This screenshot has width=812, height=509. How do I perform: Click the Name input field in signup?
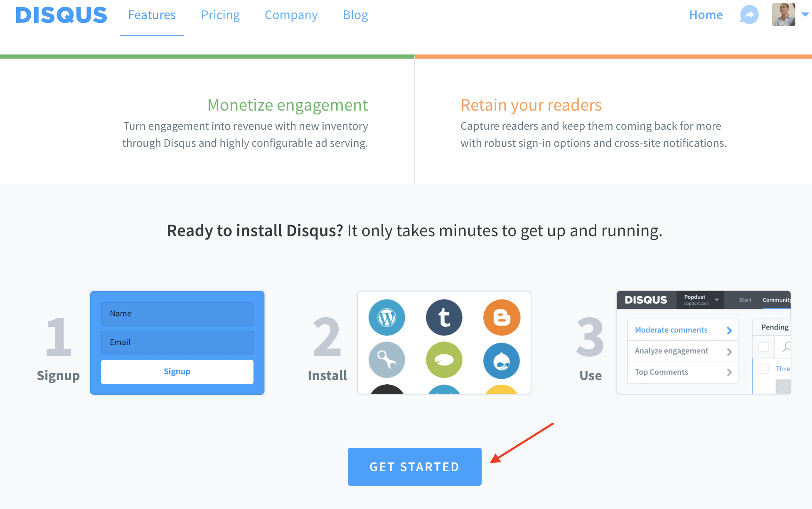pyautogui.click(x=177, y=314)
